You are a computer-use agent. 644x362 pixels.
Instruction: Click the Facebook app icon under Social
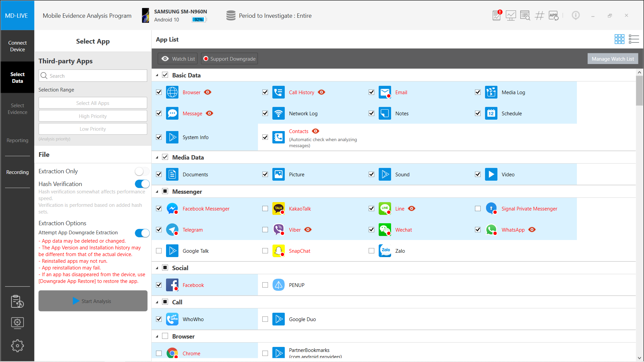[x=172, y=285]
